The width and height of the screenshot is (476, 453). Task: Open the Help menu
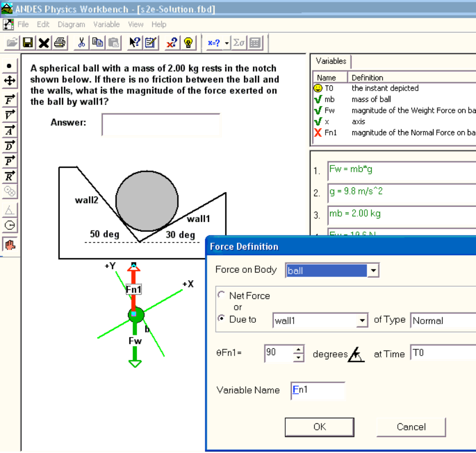coord(159,24)
